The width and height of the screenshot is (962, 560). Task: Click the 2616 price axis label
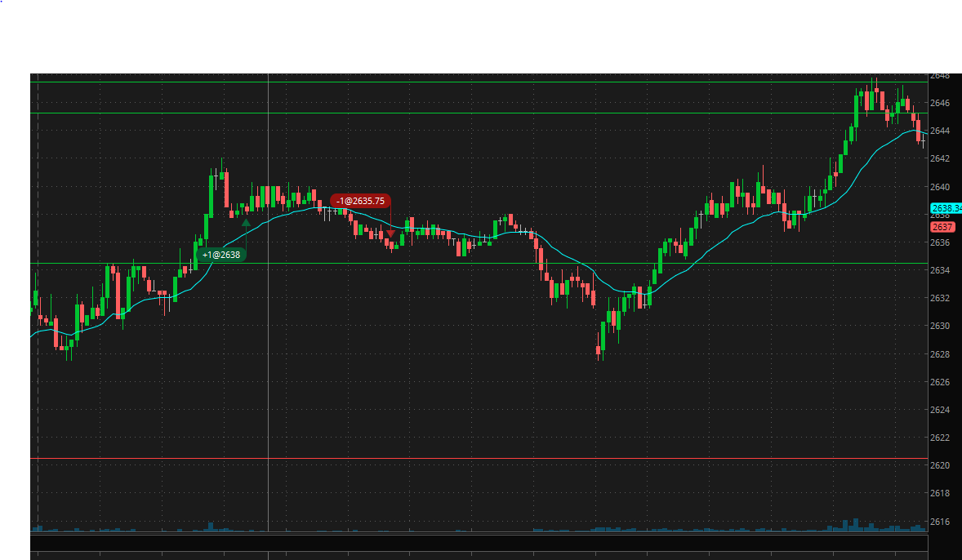[x=940, y=522]
